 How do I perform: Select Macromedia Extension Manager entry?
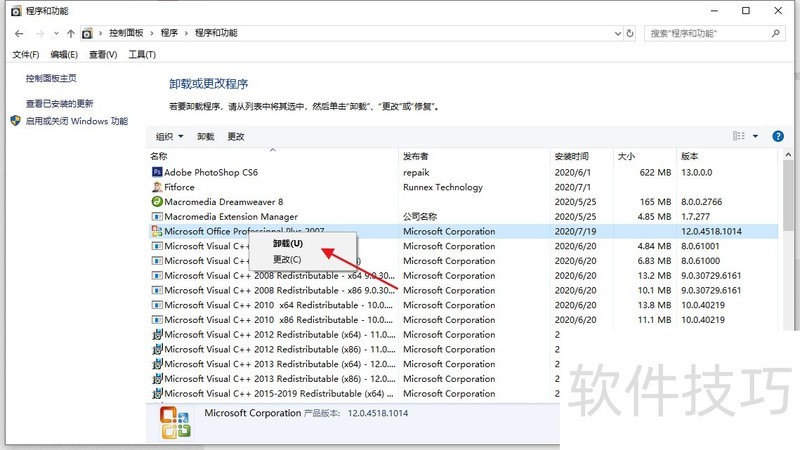[x=231, y=217]
